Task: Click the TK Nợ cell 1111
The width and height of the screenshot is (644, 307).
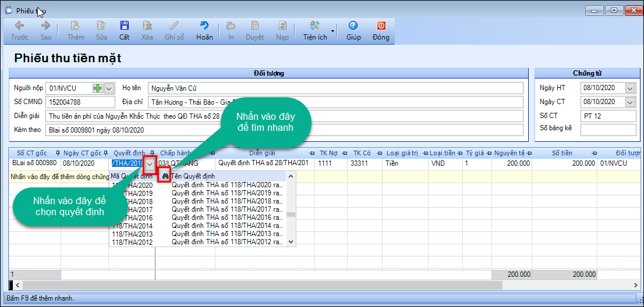Action: tap(331, 163)
